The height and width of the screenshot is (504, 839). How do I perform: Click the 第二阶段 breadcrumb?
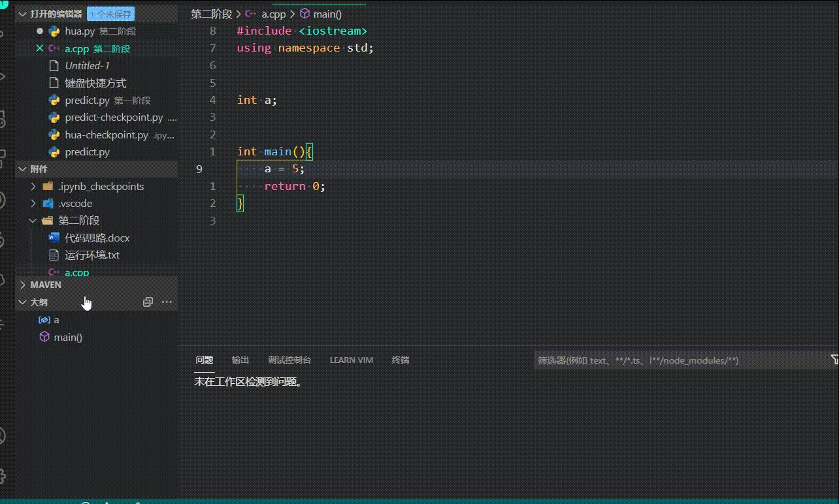click(x=212, y=14)
